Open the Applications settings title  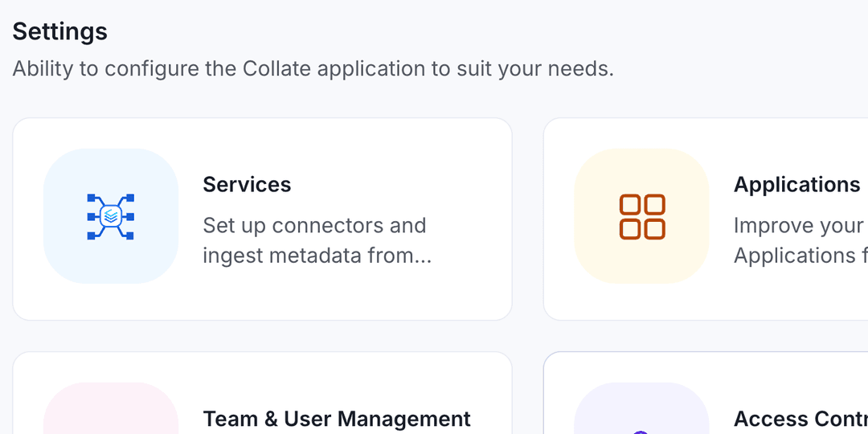tap(796, 185)
